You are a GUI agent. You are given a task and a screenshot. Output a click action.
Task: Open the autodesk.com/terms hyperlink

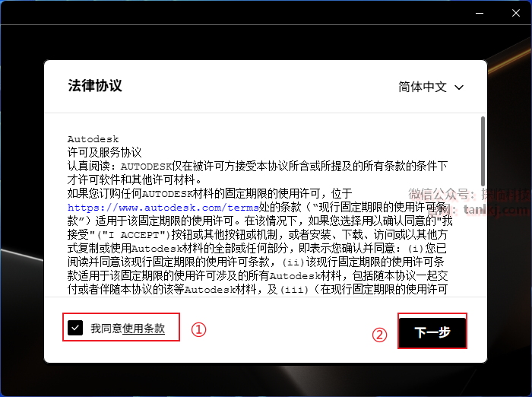(x=163, y=208)
